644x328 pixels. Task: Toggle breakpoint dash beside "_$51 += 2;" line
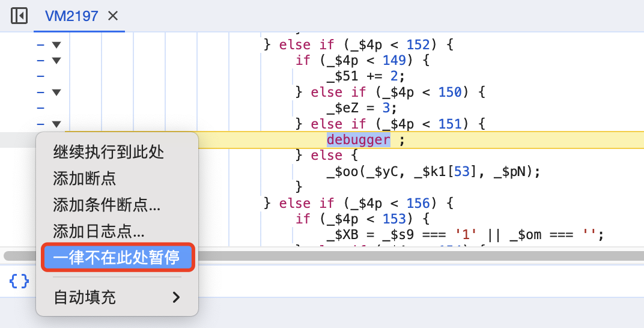[41, 76]
